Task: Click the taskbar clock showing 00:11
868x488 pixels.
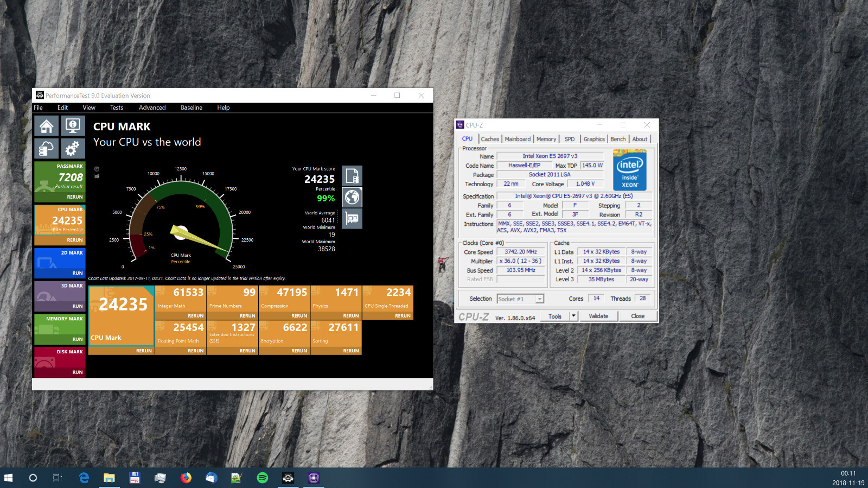Action: 848,473
